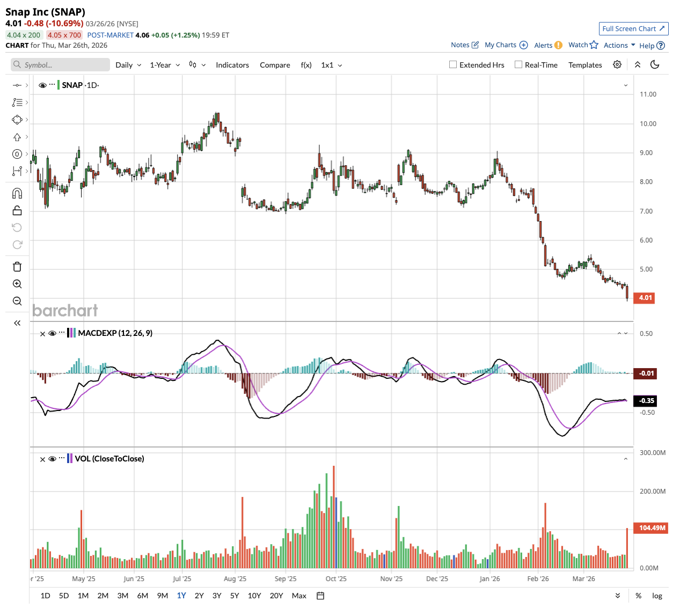Open the Templates menu
687x616 pixels.
tap(585, 65)
